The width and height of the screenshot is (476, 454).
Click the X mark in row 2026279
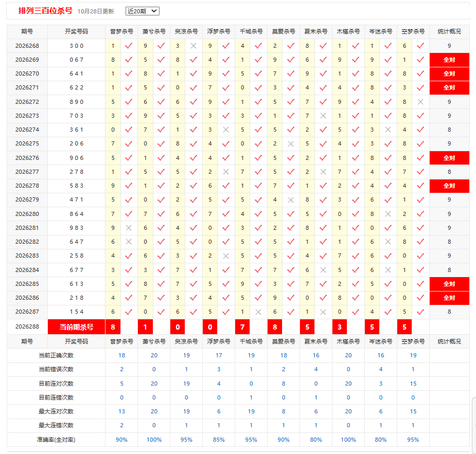click(x=291, y=200)
